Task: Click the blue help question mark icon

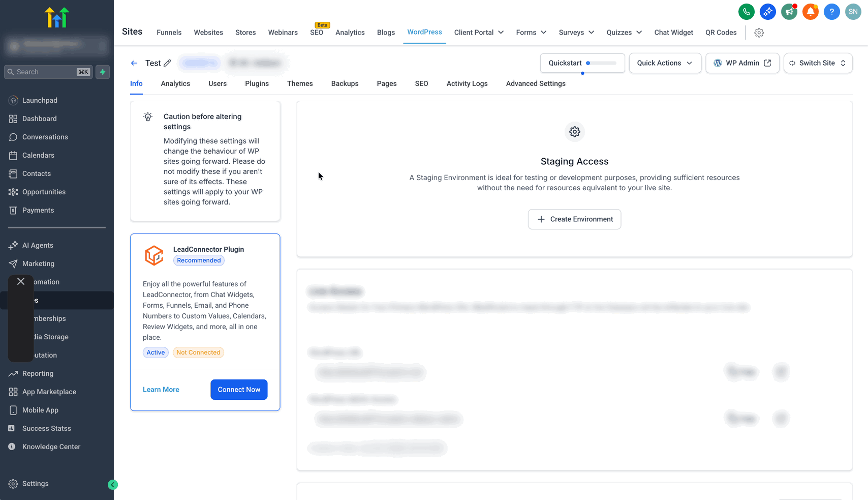Action: [831, 12]
